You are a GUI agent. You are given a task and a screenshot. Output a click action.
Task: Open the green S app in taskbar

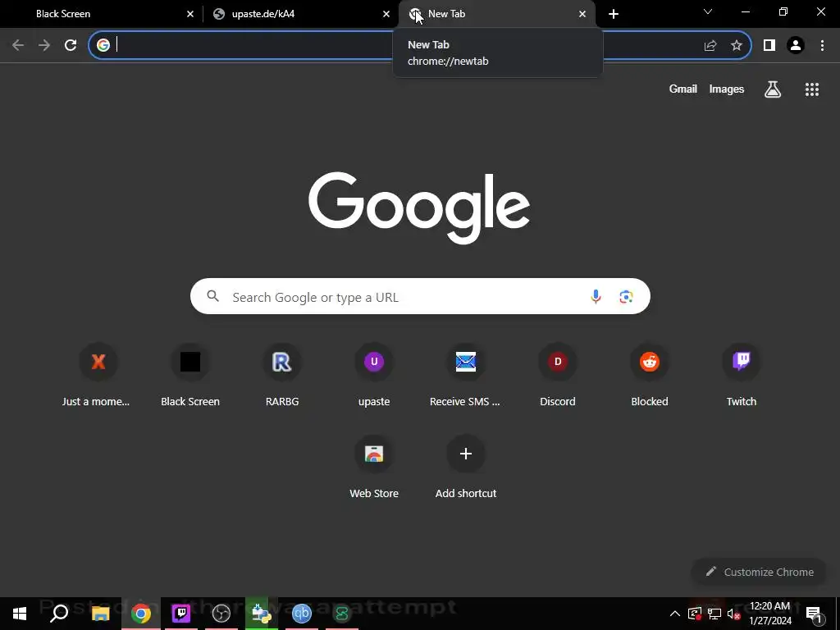341,614
